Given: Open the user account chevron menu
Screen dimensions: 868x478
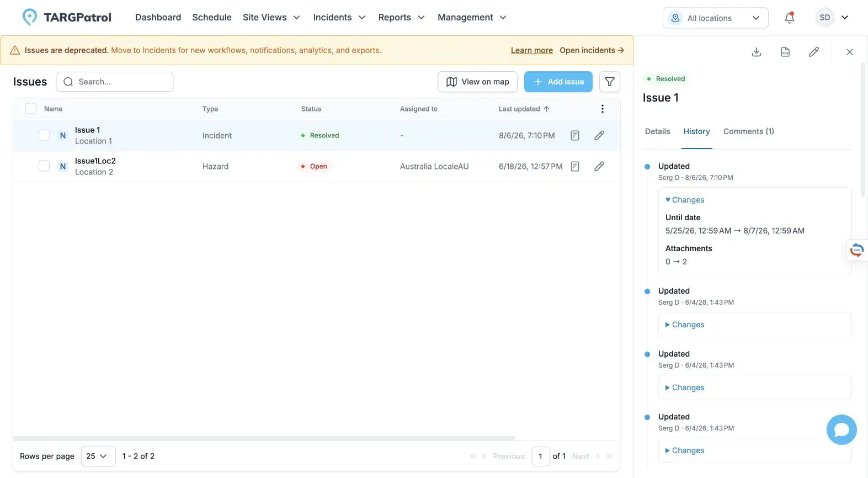Looking at the screenshot, I should (845, 18).
